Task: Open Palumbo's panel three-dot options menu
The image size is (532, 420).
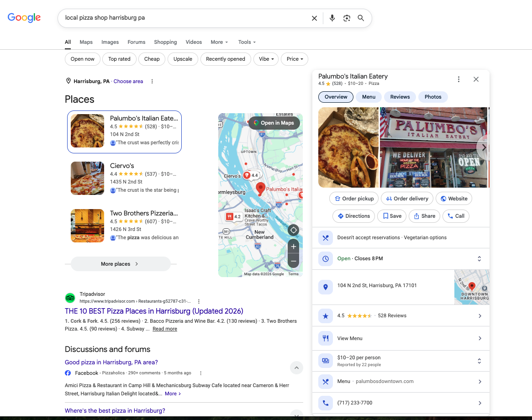Action: (x=459, y=79)
